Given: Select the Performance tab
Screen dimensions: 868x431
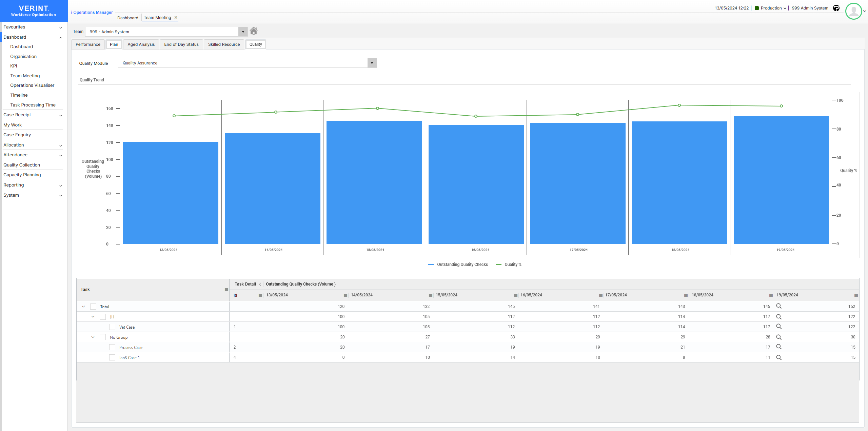Looking at the screenshot, I should click(x=87, y=44).
